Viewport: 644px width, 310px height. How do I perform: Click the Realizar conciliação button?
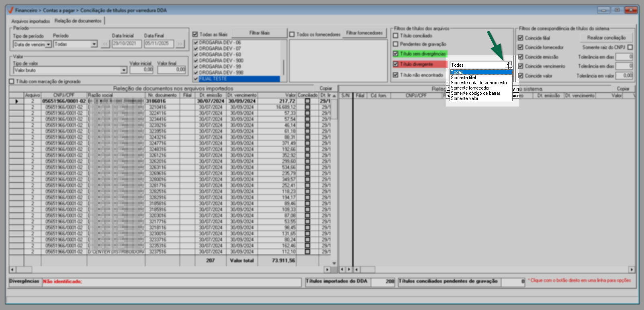[x=606, y=38]
